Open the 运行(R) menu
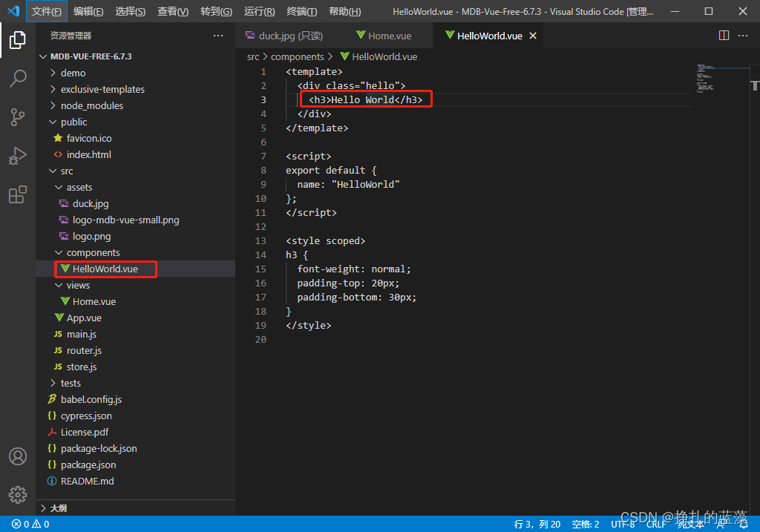This screenshot has width=760, height=532. 259,11
